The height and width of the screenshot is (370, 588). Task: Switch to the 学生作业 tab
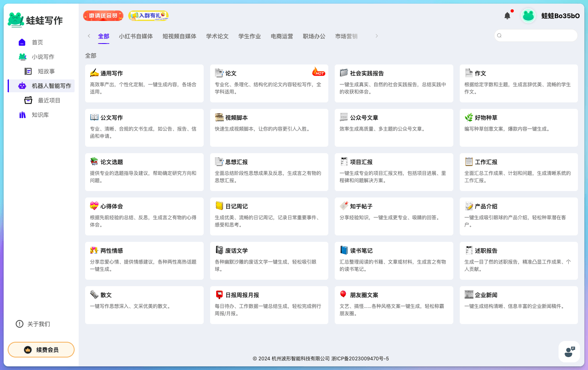coord(250,36)
